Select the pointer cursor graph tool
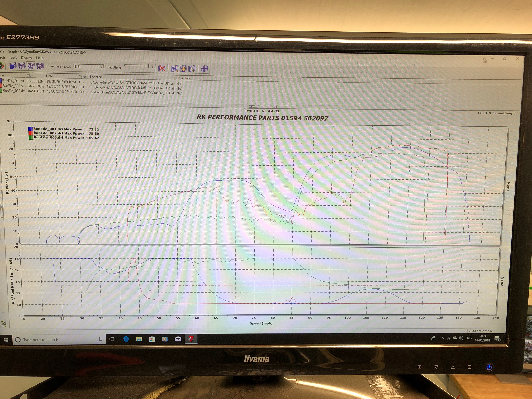The image size is (532, 399). pos(192,69)
